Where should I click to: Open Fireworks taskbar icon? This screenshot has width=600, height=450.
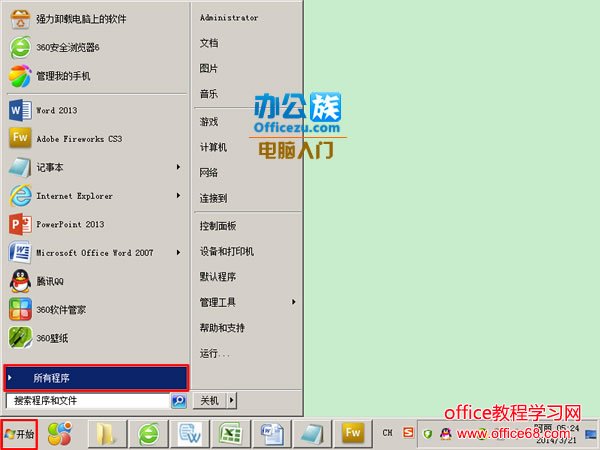coord(353,433)
